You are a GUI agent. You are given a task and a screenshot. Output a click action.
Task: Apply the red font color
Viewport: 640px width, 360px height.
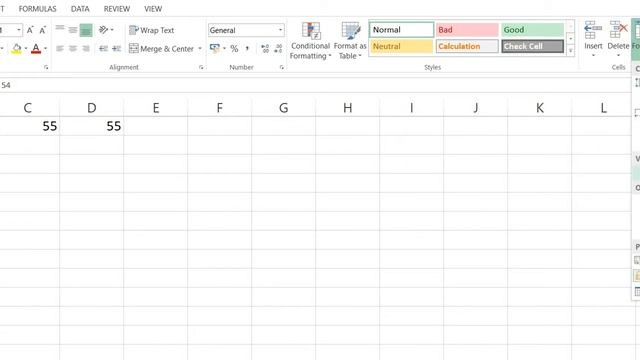pyautogui.click(x=36, y=49)
